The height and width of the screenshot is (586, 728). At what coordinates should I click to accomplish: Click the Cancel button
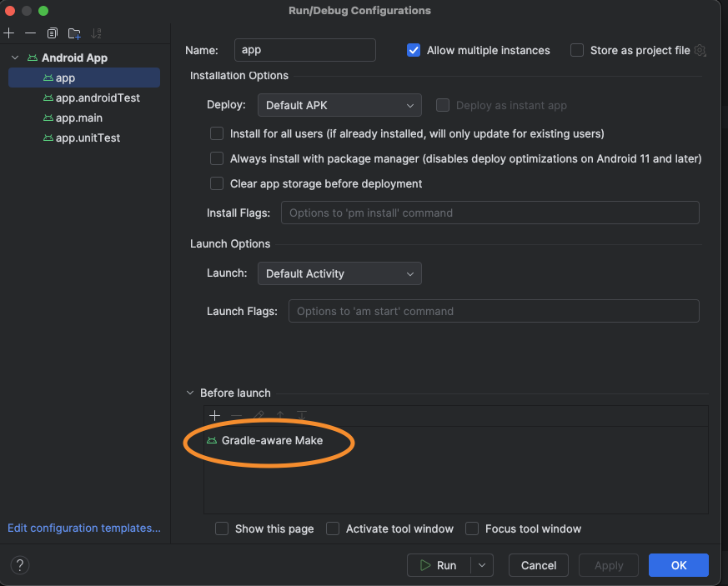[x=538, y=565]
